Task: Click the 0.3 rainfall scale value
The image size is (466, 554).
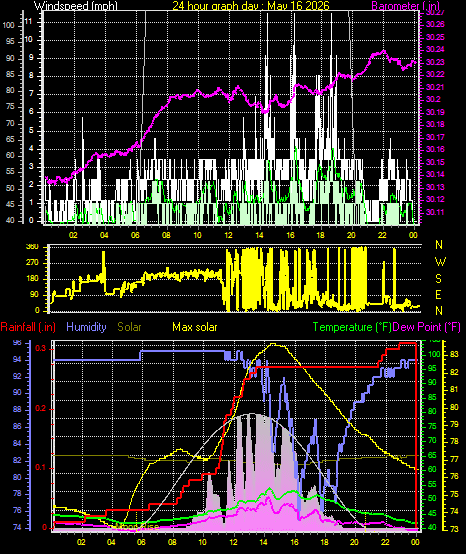Action: point(41,349)
